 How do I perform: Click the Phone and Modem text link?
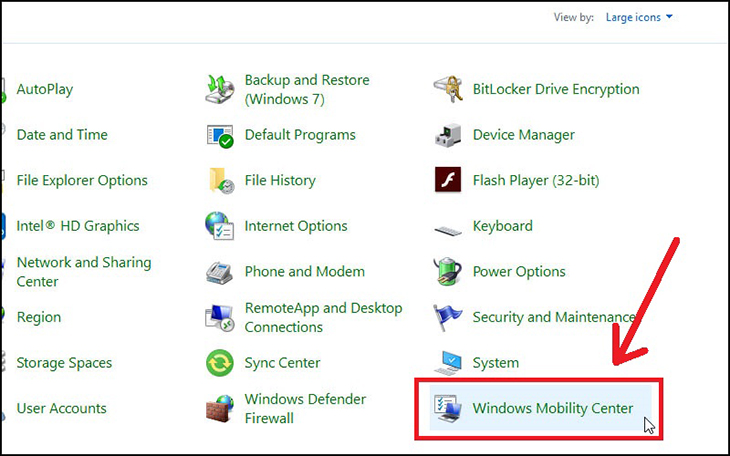304,272
